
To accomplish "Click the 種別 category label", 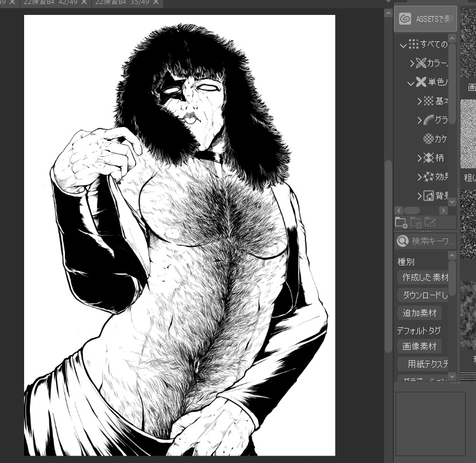I will tap(406, 261).
